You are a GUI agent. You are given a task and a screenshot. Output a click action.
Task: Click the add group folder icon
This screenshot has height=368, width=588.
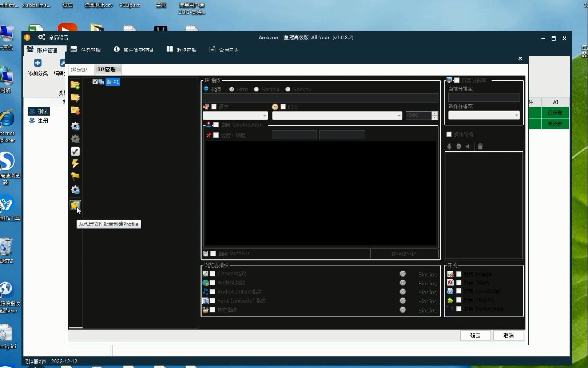(75, 85)
